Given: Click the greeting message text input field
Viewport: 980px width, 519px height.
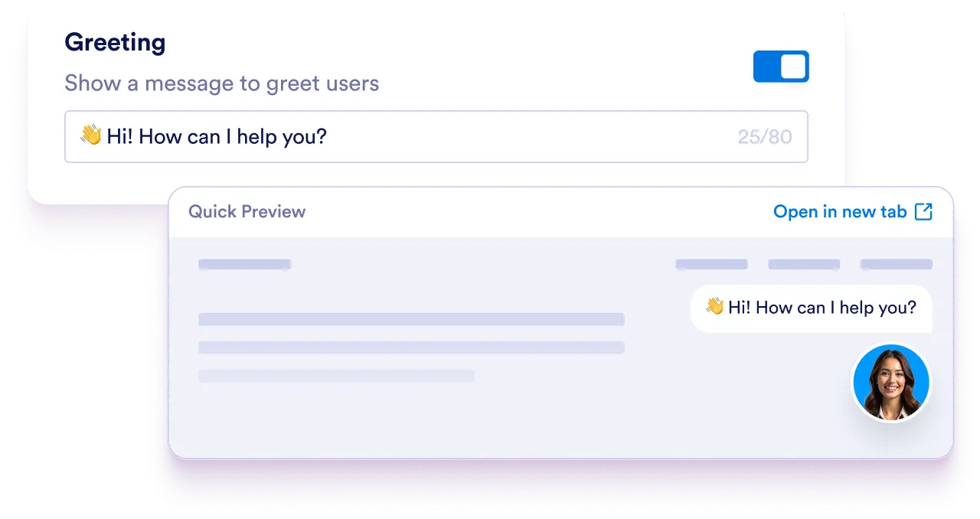Looking at the screenshot, I should [x=436, y=137].
